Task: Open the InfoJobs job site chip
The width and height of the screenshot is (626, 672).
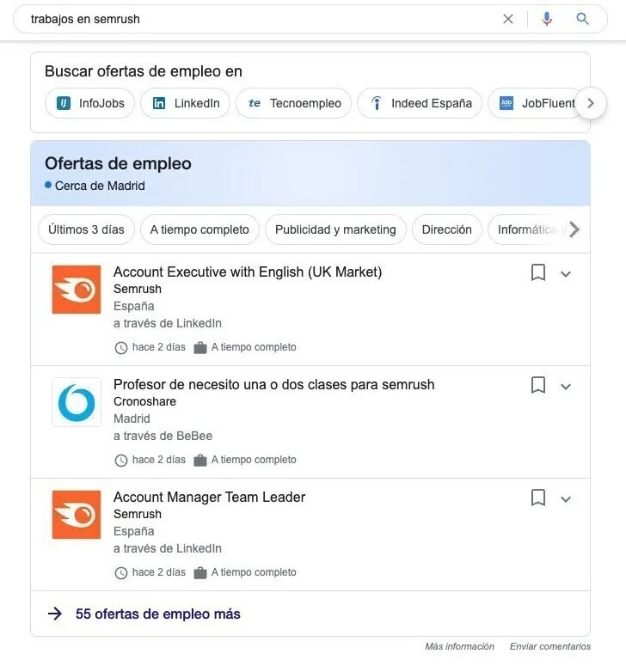Action: (89, 103)
